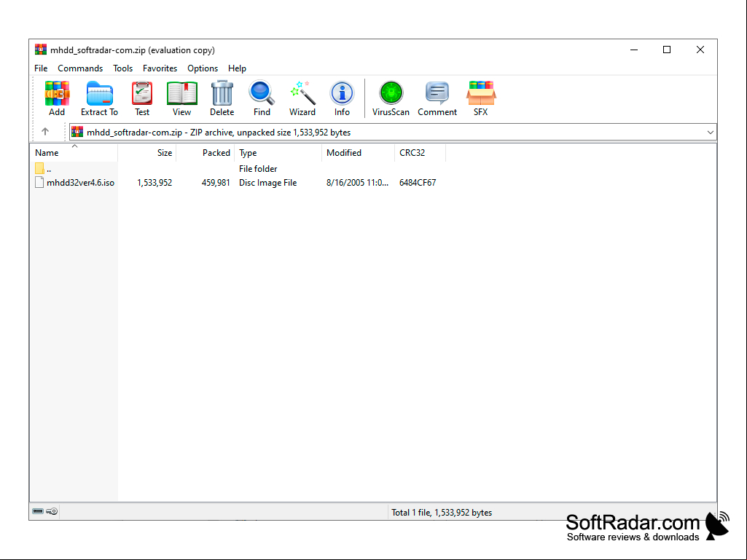Open the File menu

[x=41, y=68]
